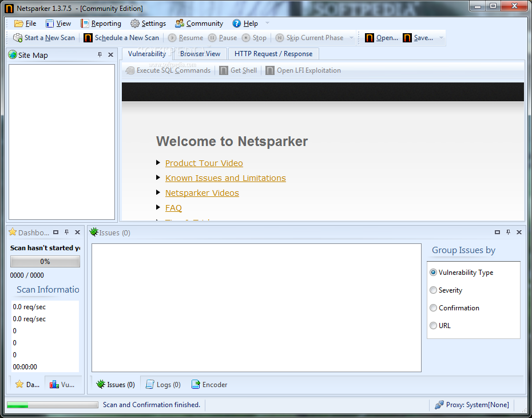Click the Open... toolbar button
This screenshot has height=418, width=532.
pos(382,38)
